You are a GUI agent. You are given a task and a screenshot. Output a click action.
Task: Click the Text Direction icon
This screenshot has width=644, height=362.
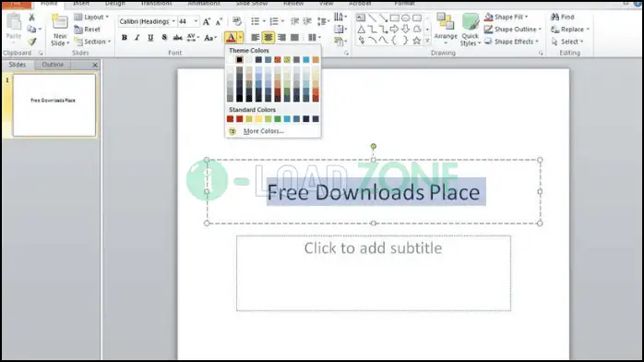[x=340, y=17]
